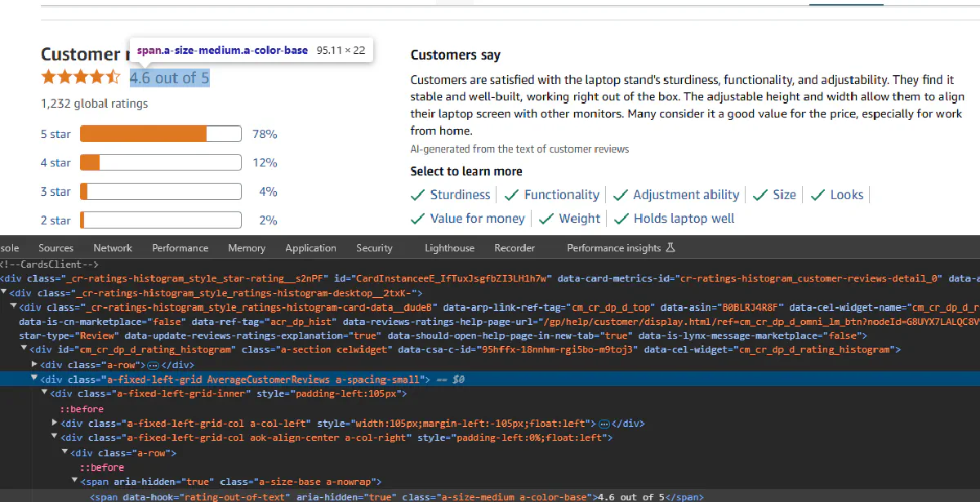The width and height of the screenshot is (980, 502).
Task: Click the 5 star ratings link
Action: (55, 134)
